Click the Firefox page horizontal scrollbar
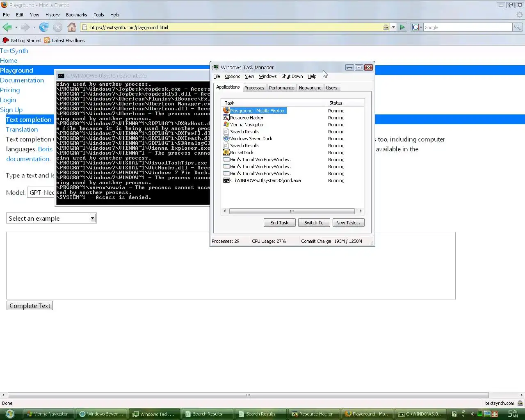Image resolution: width=525 pixels, height=420 pixels. (248, 395)
